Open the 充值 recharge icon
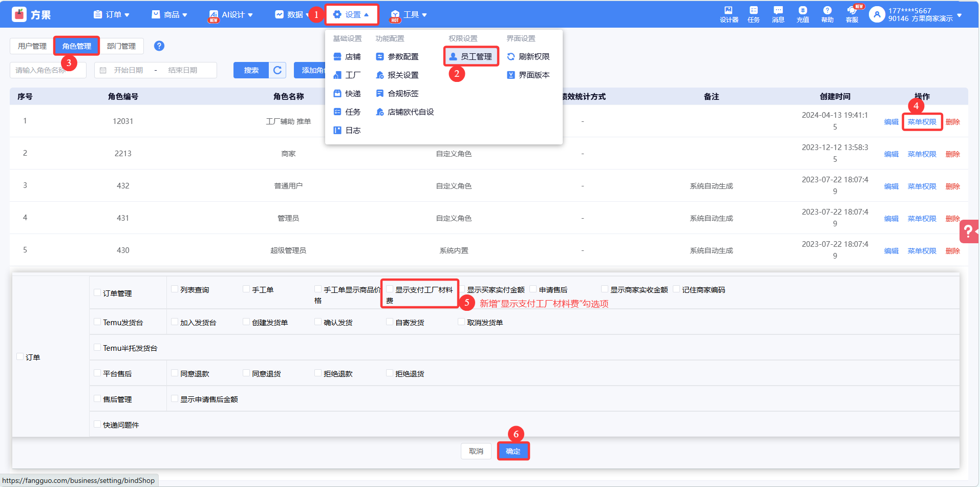 pyautogui.click(x=802, y=14)
